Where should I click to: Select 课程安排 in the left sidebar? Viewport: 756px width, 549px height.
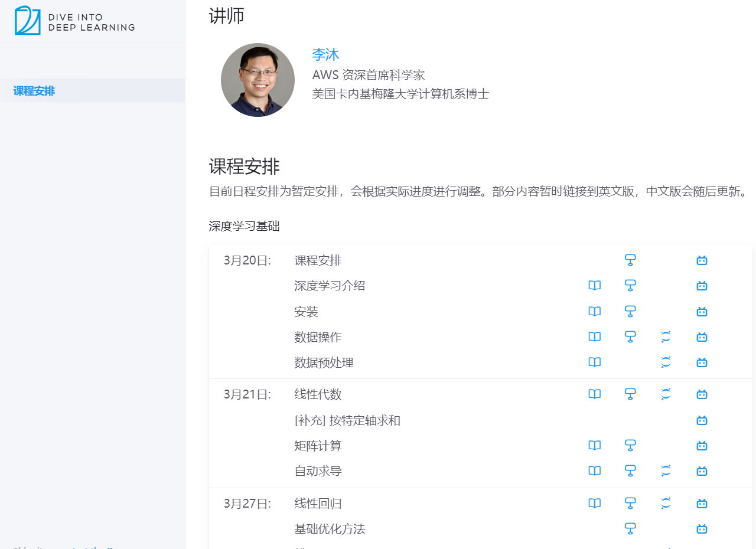(x=32, y=90)
